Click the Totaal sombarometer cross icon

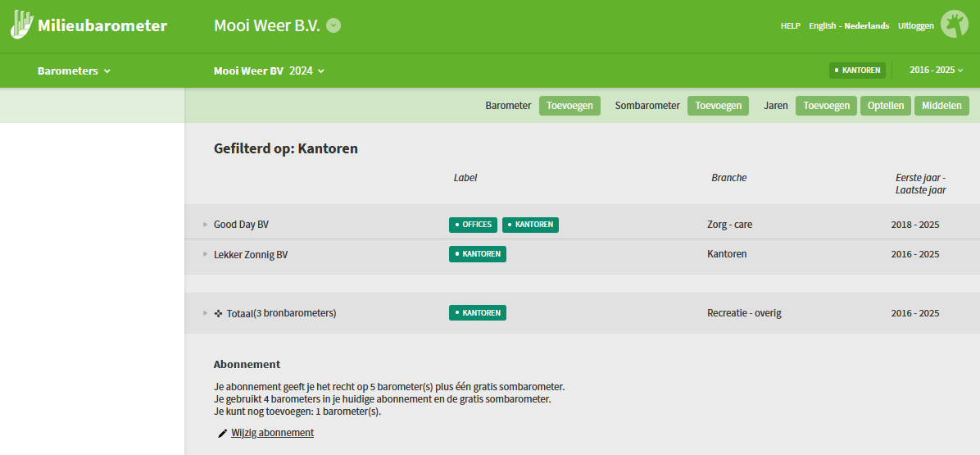pos(218,313)
